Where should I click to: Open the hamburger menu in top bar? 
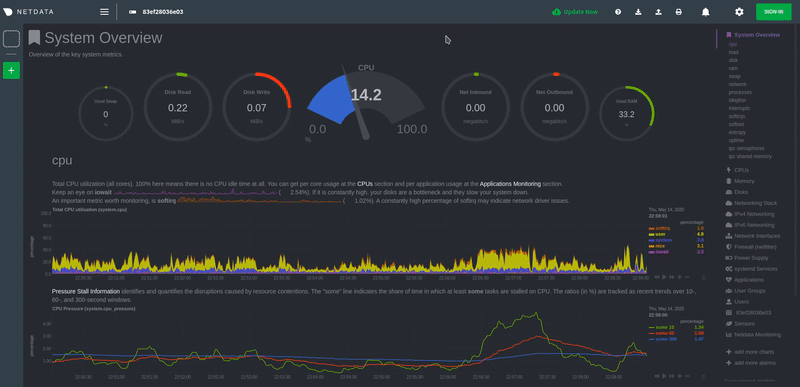(x=104, y=12)
